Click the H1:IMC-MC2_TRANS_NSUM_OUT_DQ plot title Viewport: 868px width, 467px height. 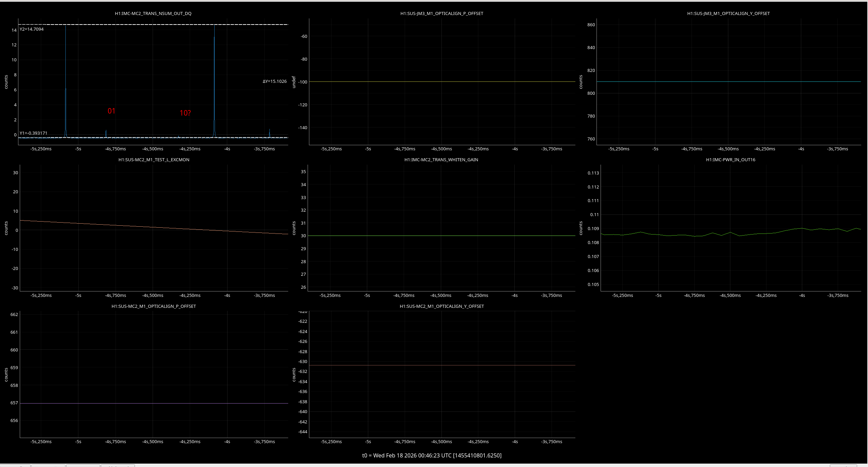pyautogui.click(x=153, y=14)
